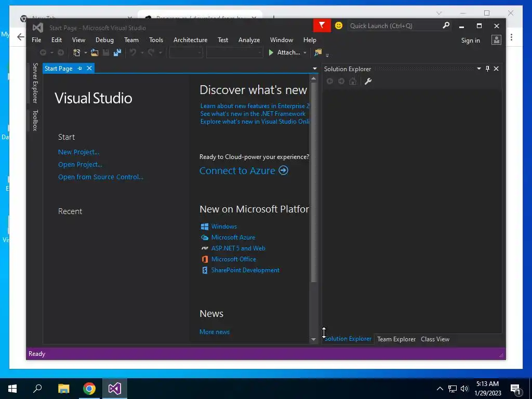Click the Solution Explorer Home icon
The height and width of the screenshot is (399, 532).
353,81
